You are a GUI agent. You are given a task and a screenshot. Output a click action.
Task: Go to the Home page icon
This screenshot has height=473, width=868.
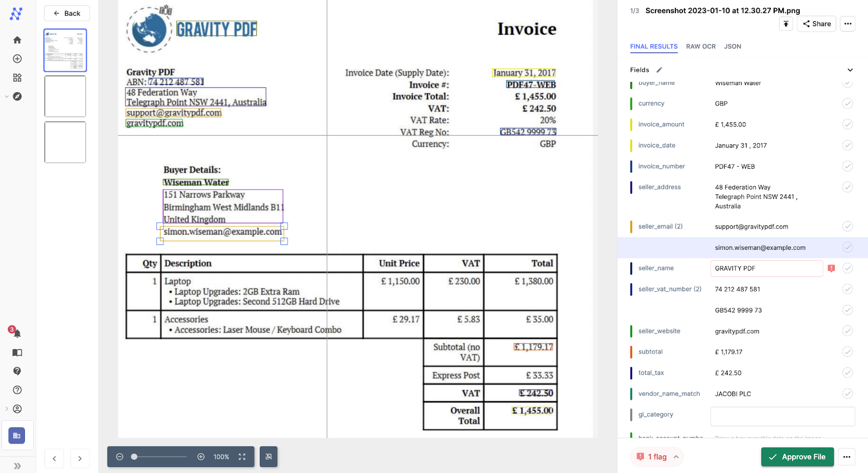(17, 40)
